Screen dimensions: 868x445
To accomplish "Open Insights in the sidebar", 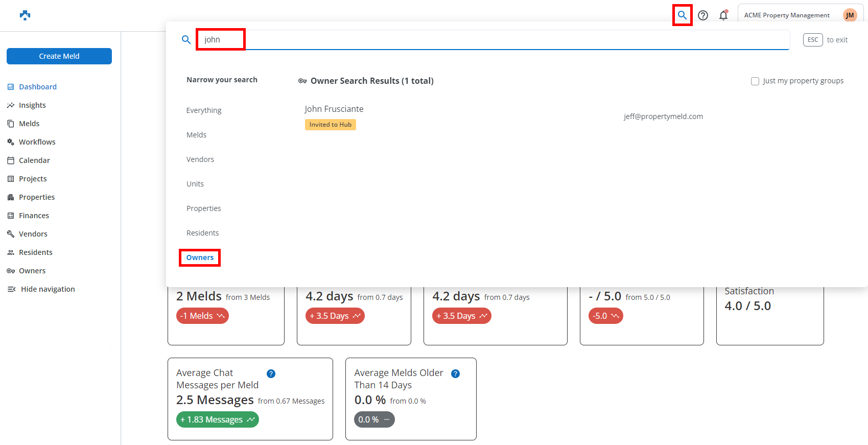I will click(32, 105).
